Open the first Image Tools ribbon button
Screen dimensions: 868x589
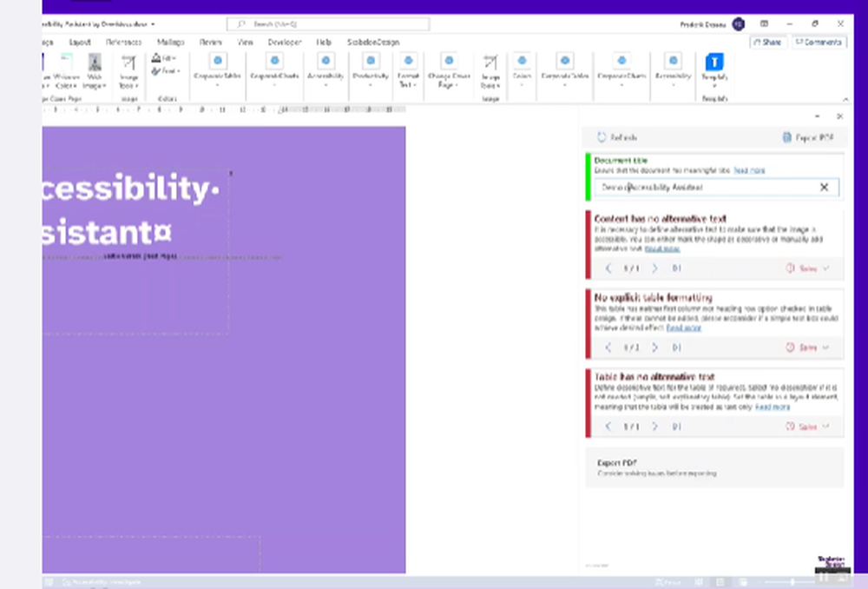[x=128, y=71]
